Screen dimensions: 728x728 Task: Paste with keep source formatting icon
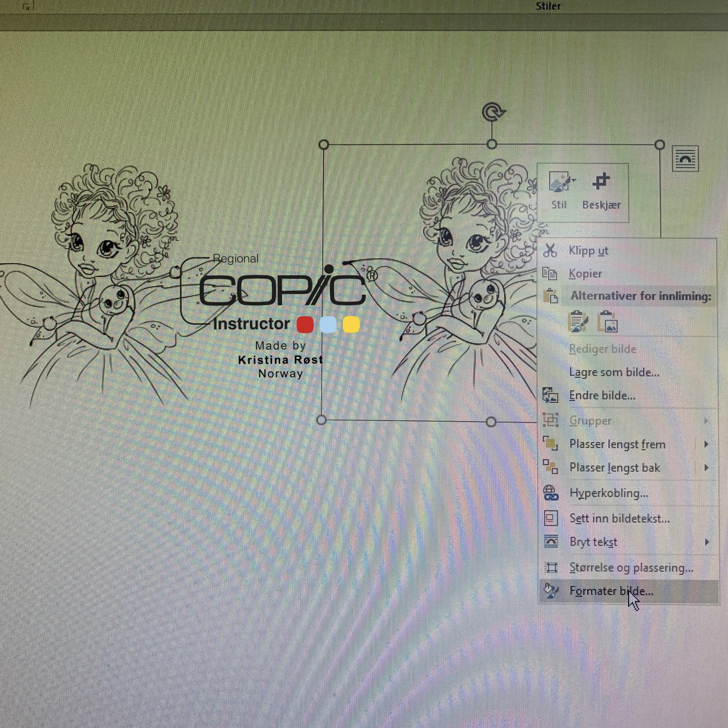[x=578, y=321]
